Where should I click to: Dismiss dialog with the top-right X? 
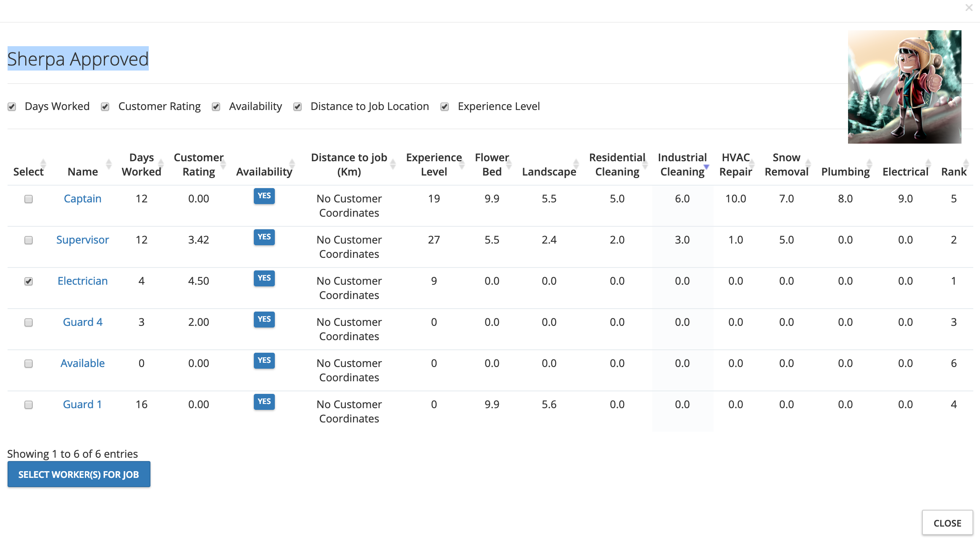pos(969,8)
